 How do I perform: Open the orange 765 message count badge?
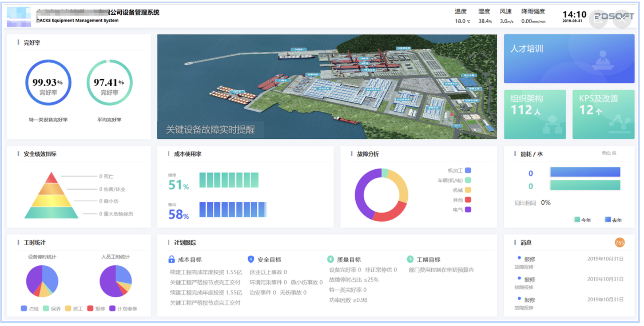click(x=619, y=243)
